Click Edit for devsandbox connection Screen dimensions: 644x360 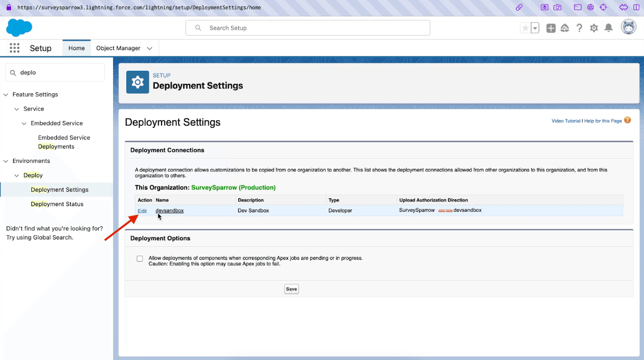[x=142, y=211]
